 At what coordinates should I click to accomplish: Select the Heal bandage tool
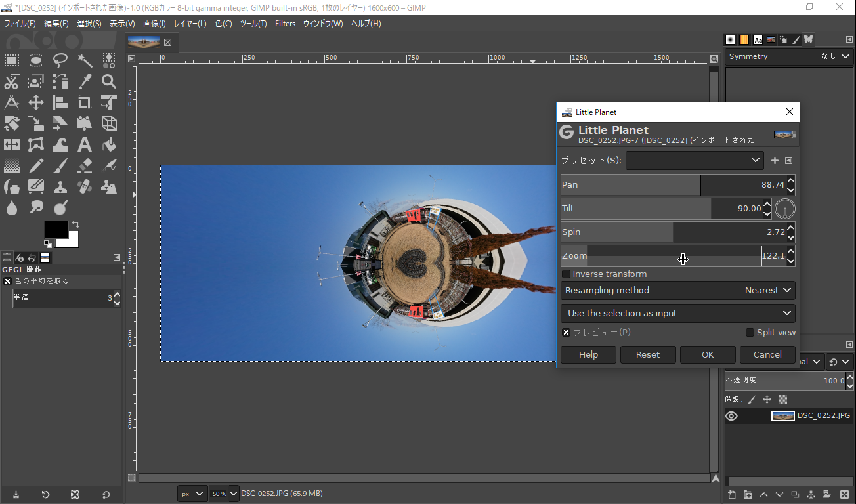85,186
